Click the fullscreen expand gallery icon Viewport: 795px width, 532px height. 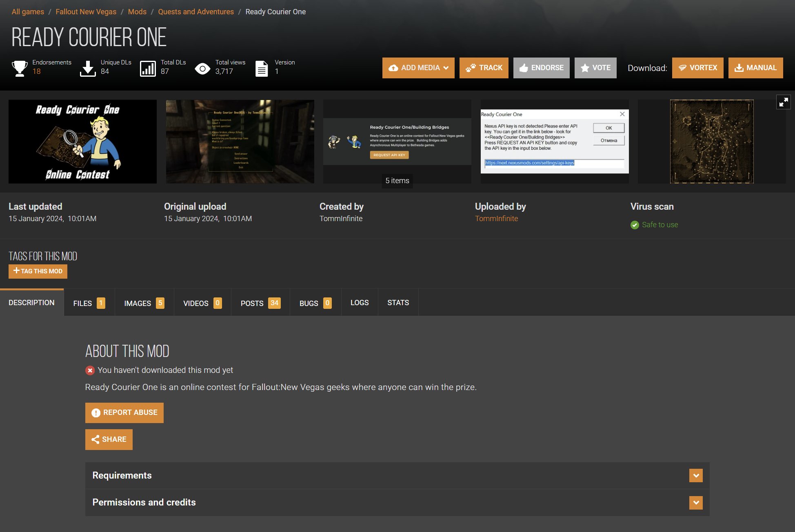click(784, 102)
